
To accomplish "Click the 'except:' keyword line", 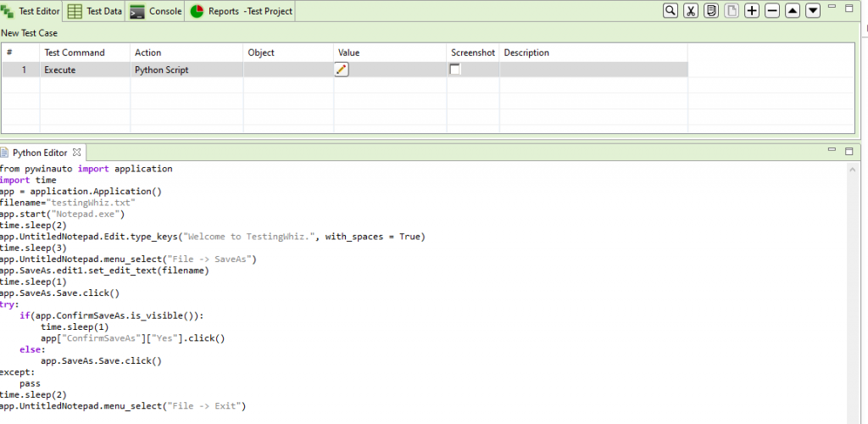I will pyautogui.click(x=17, y=372).
